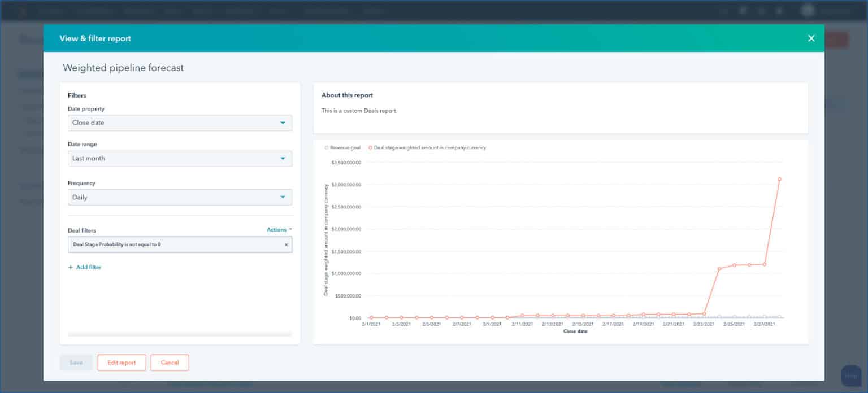Click the disabled Save button

76,363
